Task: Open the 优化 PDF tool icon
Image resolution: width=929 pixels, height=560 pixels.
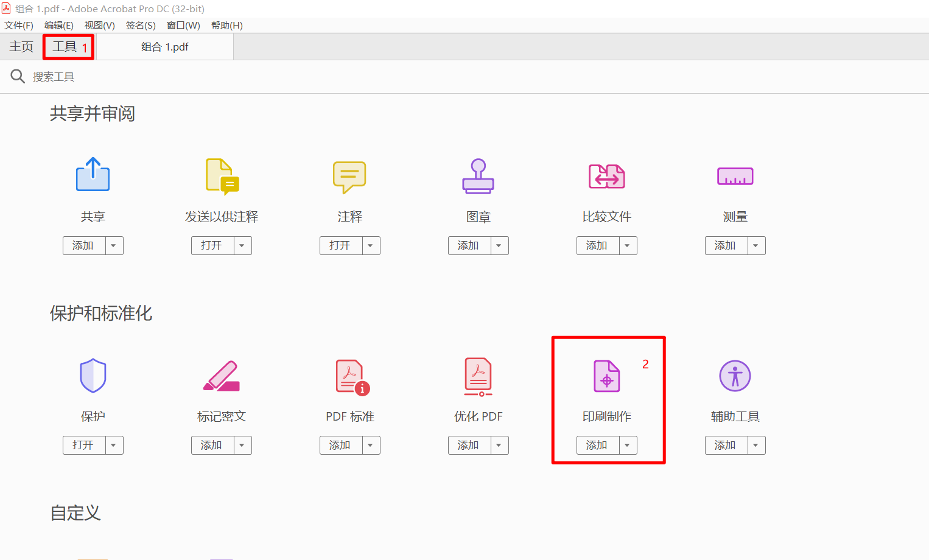Action: click(478, 376)
